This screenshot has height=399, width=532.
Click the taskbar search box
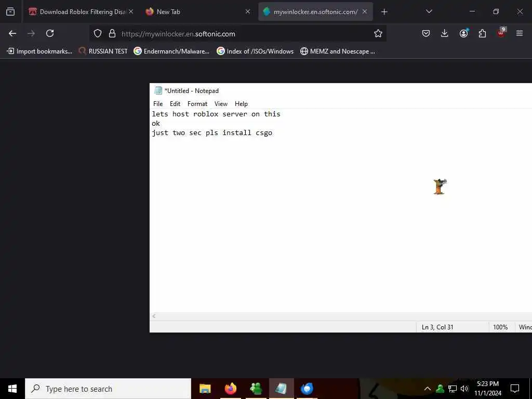coord(108,389)
